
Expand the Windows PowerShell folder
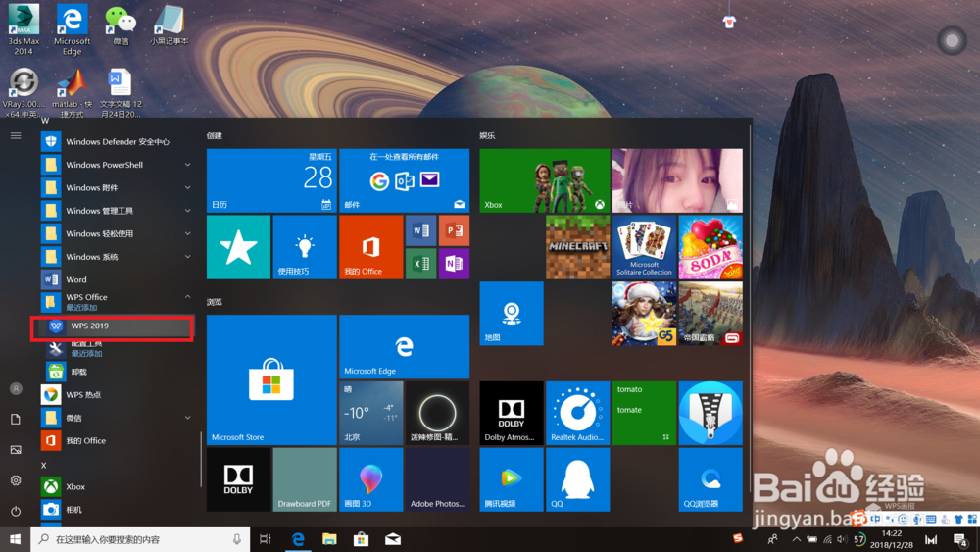(x=118, y=165)
